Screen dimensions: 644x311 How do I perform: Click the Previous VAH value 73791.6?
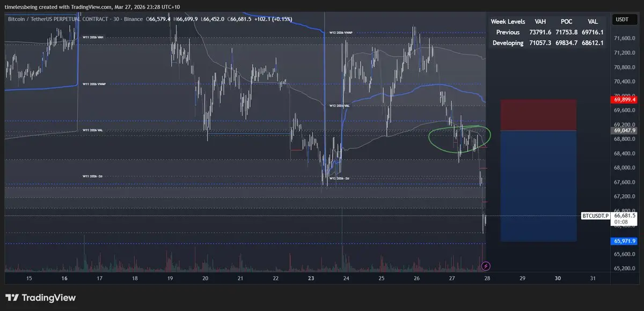pos(540,32)
